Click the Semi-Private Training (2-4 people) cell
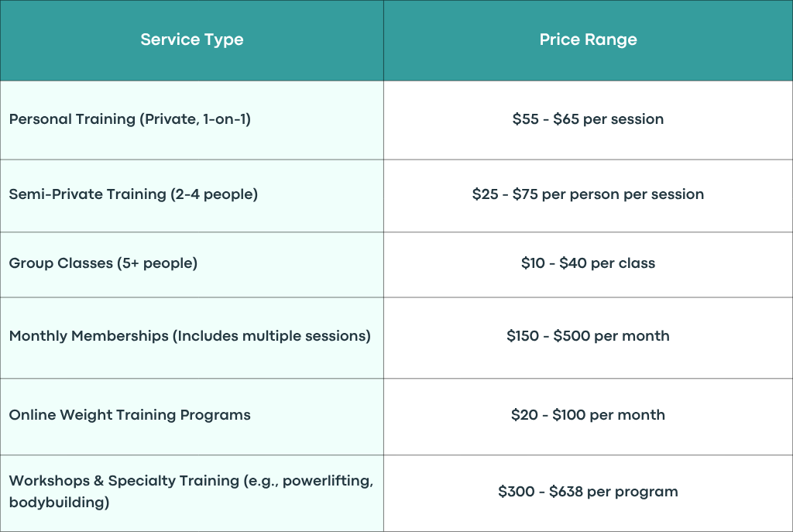The image size is (793, 532). (x=192, y=196)
